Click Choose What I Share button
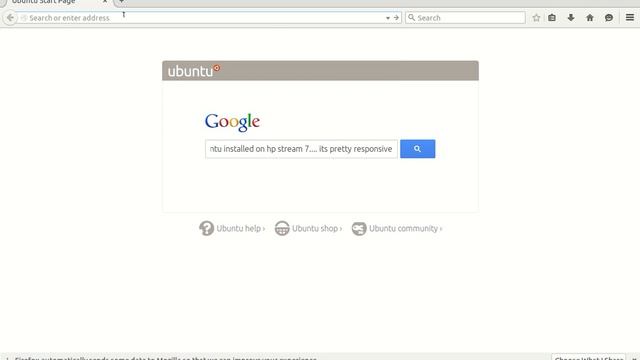640x360 pixels. (589, 357)
